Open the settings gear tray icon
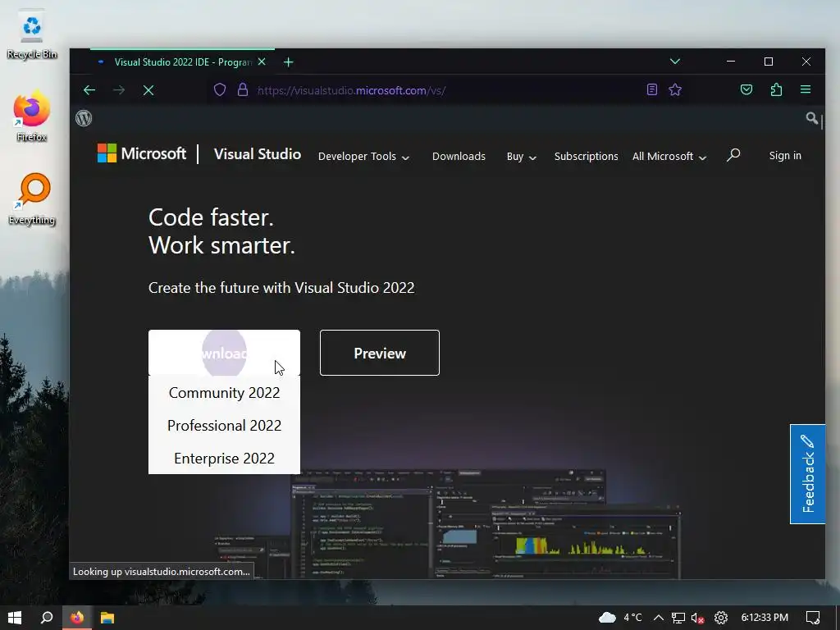The image size is (840, 630). click(721, 618)
